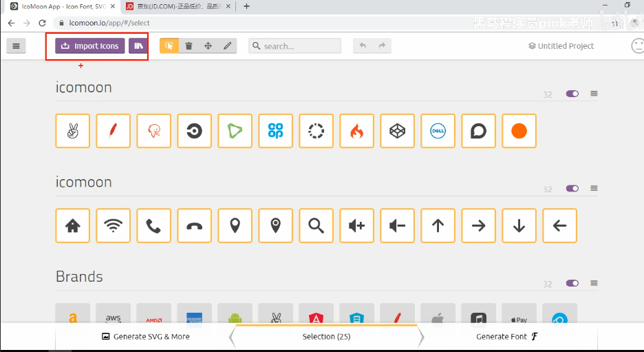Select the hang-up phone icon

tap(194, 225)
